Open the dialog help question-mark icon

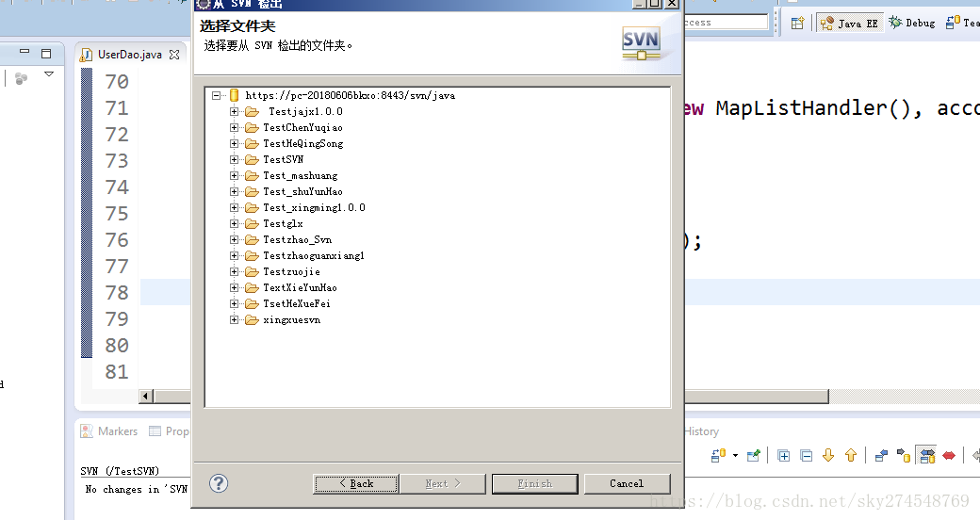pyautogui.click(x=219, y=483)
